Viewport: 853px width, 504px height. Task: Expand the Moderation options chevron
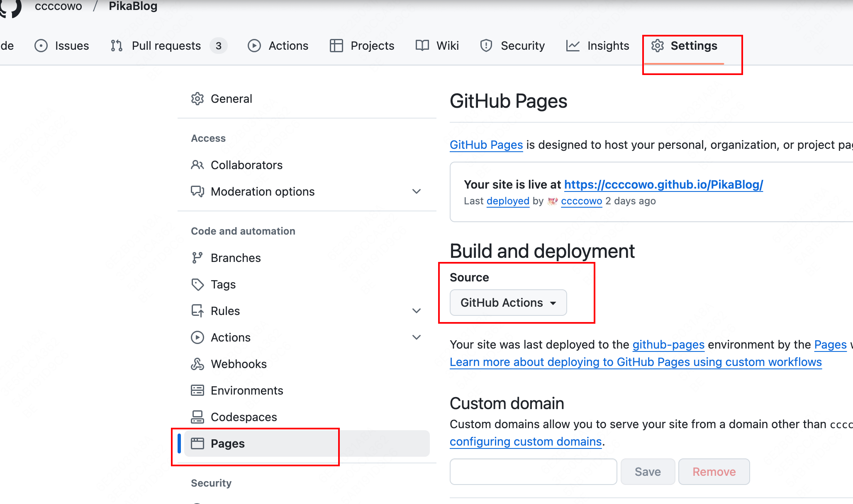point(417,191)
